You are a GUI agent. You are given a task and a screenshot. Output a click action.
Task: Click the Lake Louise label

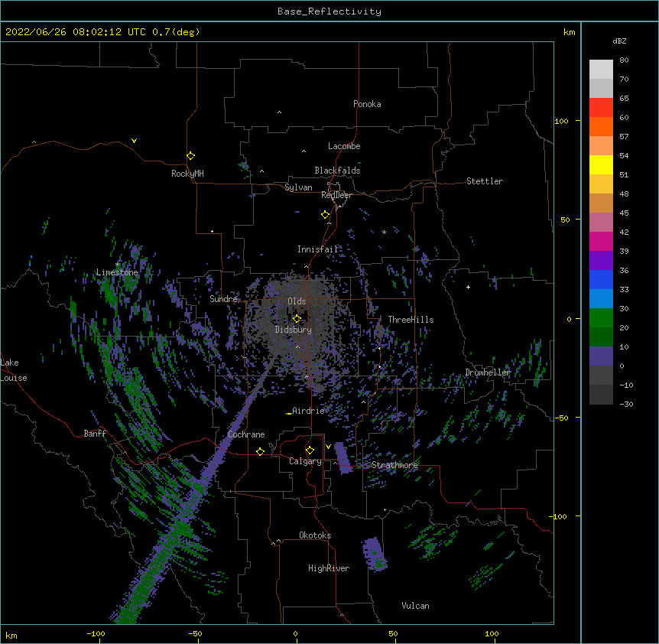pyautogui.click(x=14, y=370)
